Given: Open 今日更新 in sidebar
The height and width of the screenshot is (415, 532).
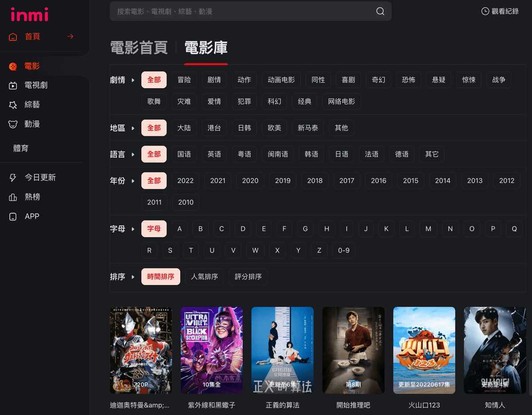Looking at the screenshot, I should pos(40,178).
